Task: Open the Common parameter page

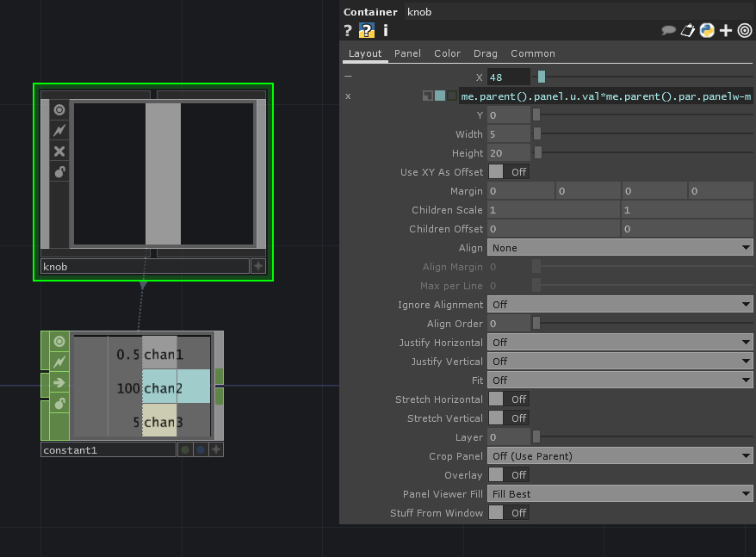Action: [x=532, y=53]
